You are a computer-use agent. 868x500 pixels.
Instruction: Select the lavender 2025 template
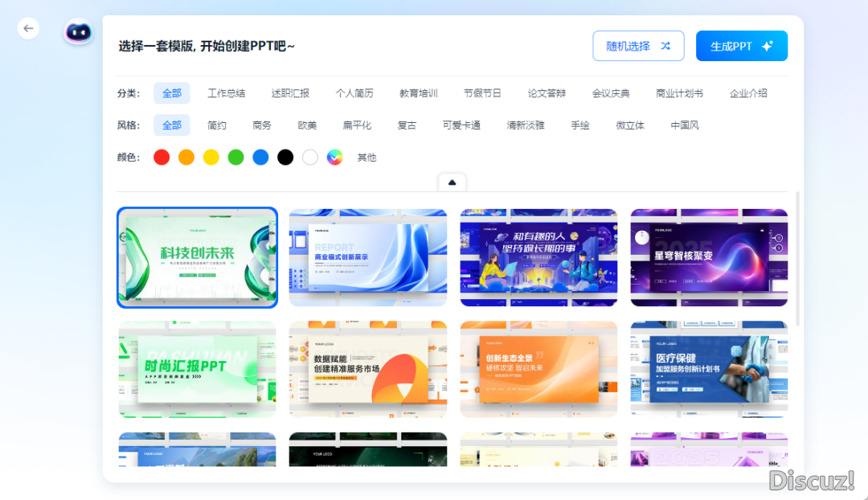pos(709,449)
